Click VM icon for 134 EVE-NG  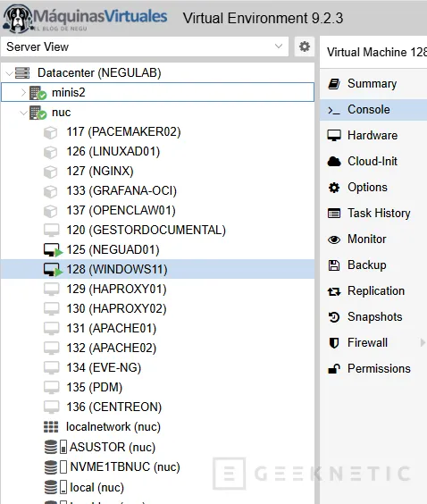[x=52, y=367]
